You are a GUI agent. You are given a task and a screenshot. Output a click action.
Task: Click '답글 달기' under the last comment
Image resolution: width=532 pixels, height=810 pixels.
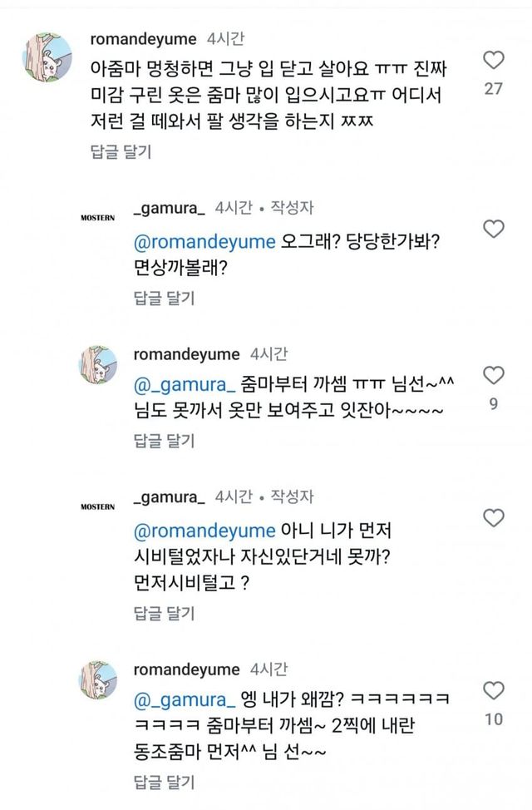point(164,782)
